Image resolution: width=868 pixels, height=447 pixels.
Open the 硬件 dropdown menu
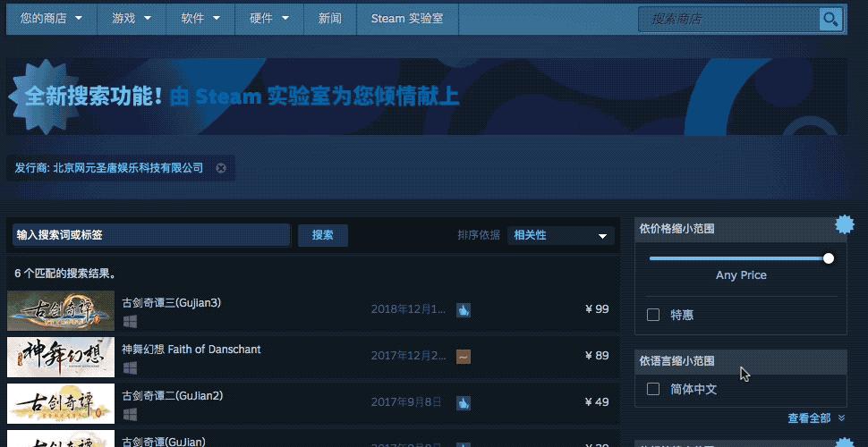269,19
